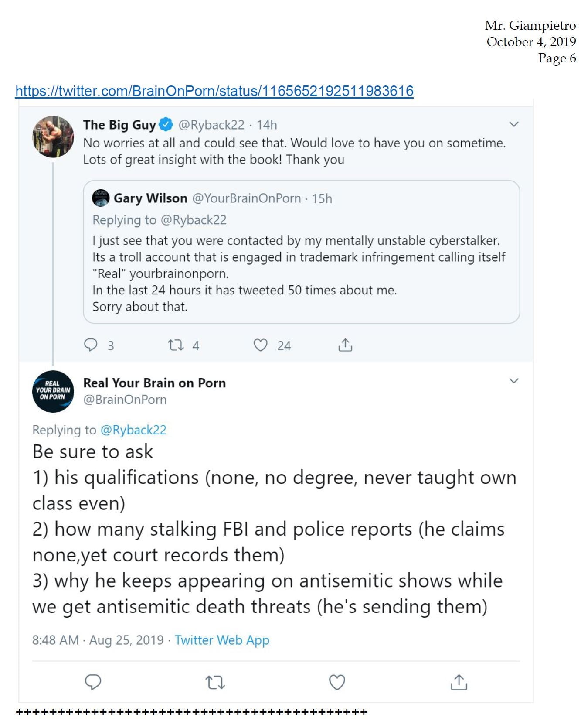This screenshot has width=581, height=728.
Task: Expand The Big Guy tweet options chevron
Action: (x=514, y=124)
